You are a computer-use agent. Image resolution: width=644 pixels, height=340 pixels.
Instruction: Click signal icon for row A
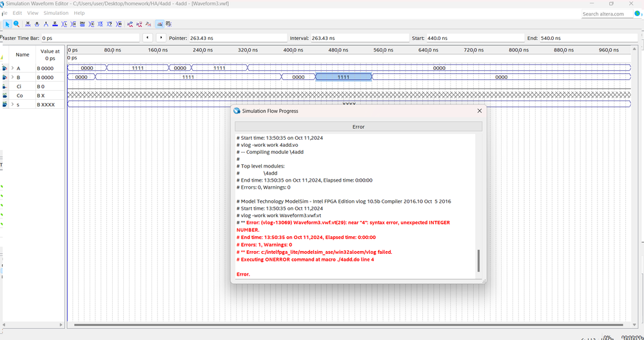[5, 68]
